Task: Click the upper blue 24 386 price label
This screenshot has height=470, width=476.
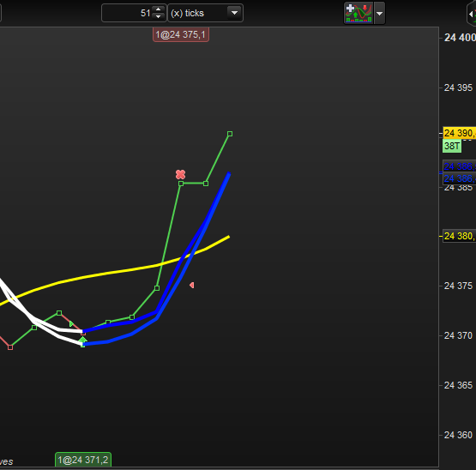Action: [460, 166]
